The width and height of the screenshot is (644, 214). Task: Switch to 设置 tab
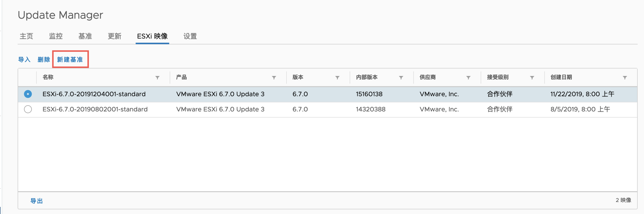tap(190, 36)
